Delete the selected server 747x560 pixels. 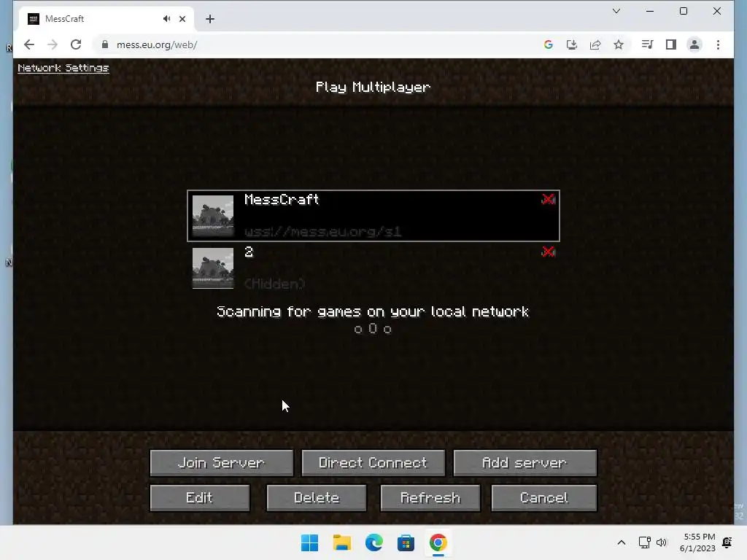[317, 498]
